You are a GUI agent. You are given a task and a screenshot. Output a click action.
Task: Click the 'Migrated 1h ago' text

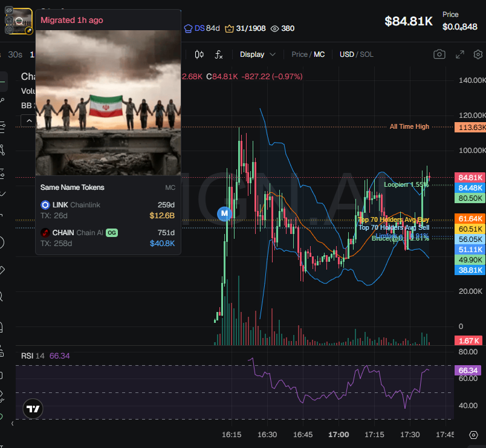(72, 20)
